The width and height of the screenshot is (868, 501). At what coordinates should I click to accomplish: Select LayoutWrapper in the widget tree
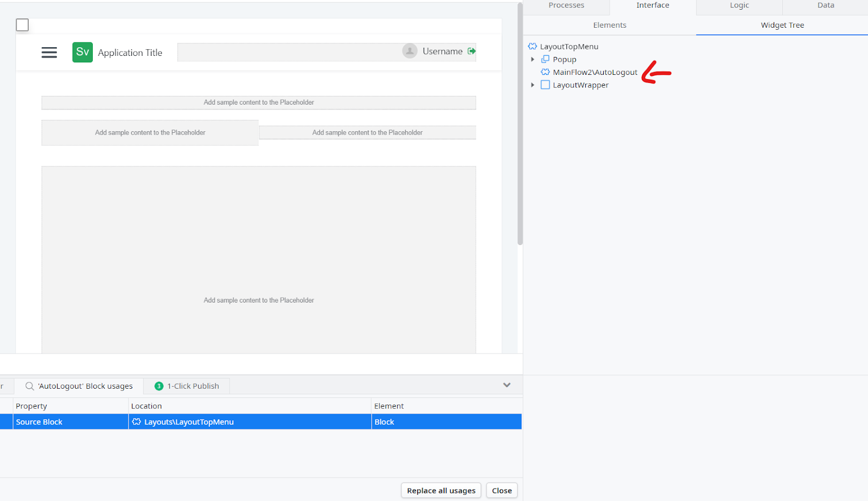pos(580,85)
